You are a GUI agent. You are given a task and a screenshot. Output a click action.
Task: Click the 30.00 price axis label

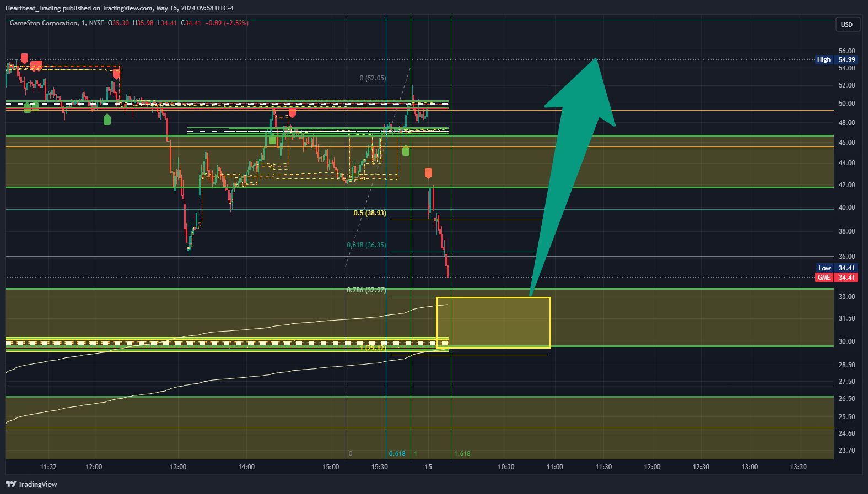point(847,341)
